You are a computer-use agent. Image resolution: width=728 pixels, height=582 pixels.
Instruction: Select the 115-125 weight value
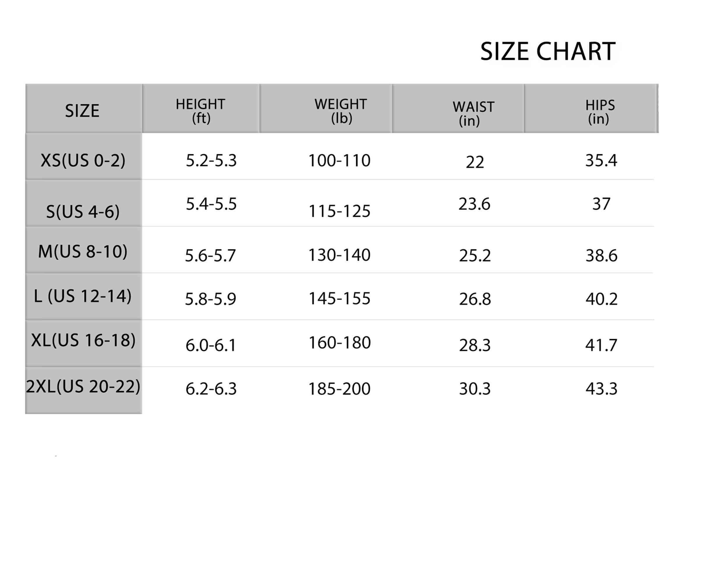click(x=339, y=212)
